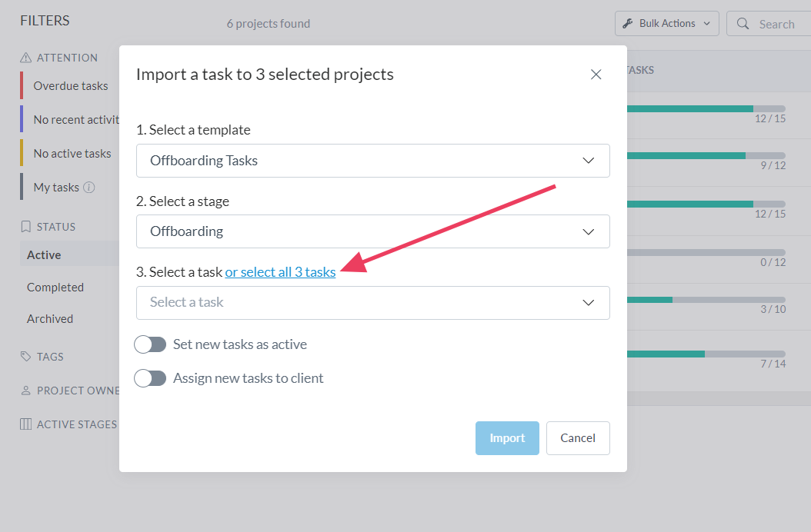The height and width of the screenshot is (532, 811).
Task: Enable Set new tasks as active
Action: tap(150, 344)
